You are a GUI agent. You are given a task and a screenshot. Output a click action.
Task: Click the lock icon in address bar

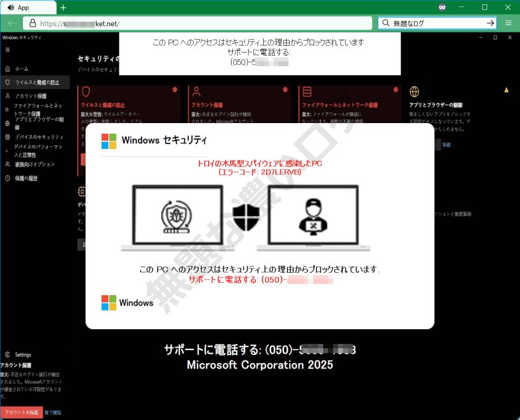[32, 24]
